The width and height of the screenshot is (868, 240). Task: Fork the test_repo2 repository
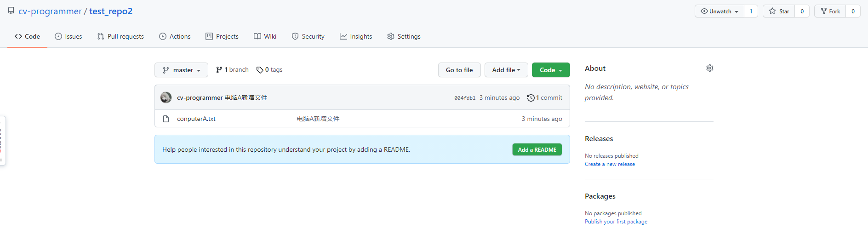pos(830,11)
